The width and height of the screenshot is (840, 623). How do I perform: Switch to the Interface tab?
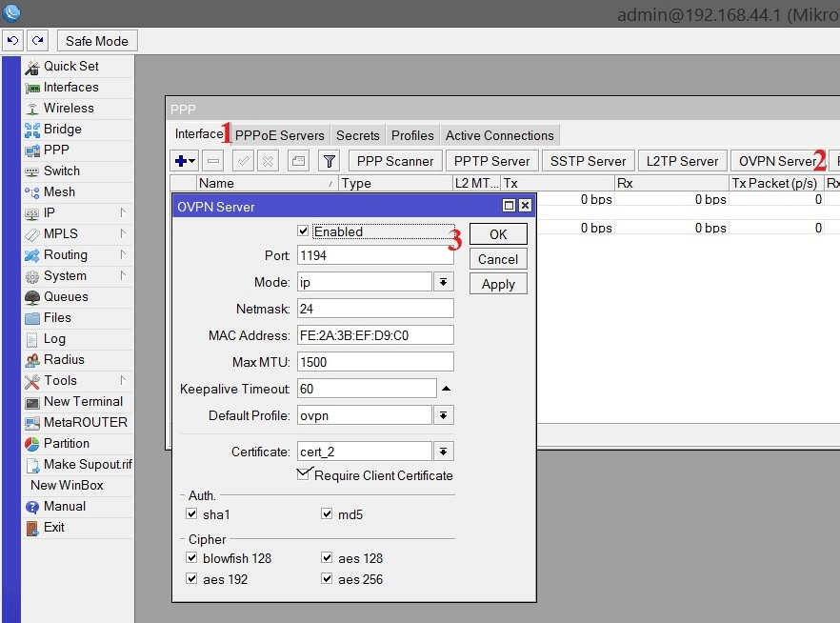pyautogui.click(x=199, y=134)
